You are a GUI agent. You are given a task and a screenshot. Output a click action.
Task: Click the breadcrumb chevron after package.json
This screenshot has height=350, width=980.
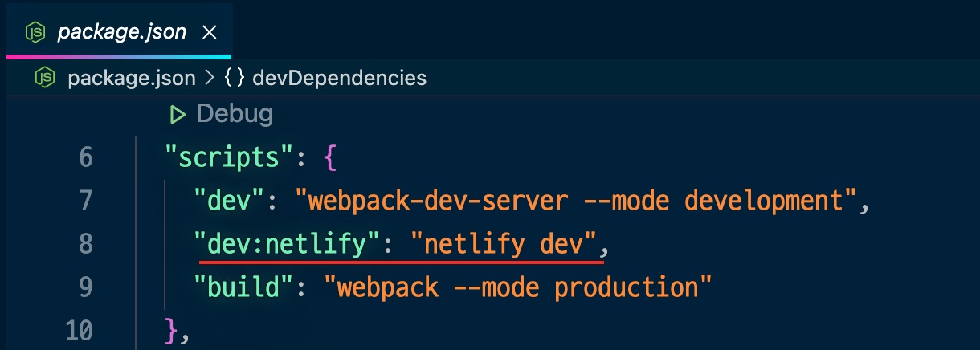tap(210, 79)
